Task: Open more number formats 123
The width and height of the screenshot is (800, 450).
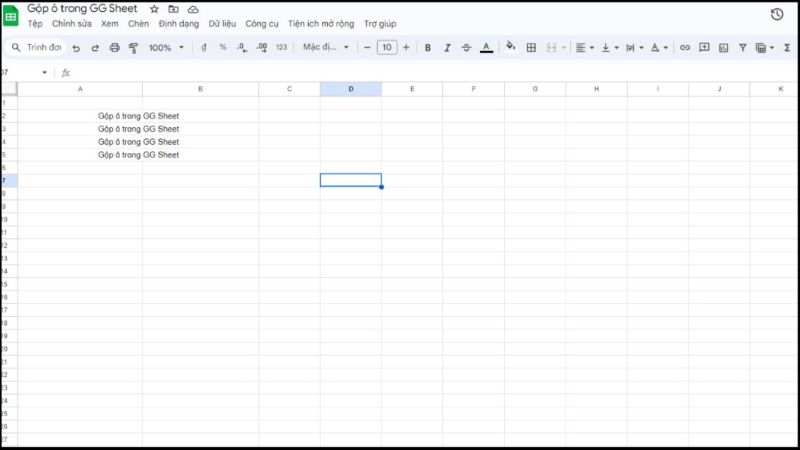Action: coord(281,47)
